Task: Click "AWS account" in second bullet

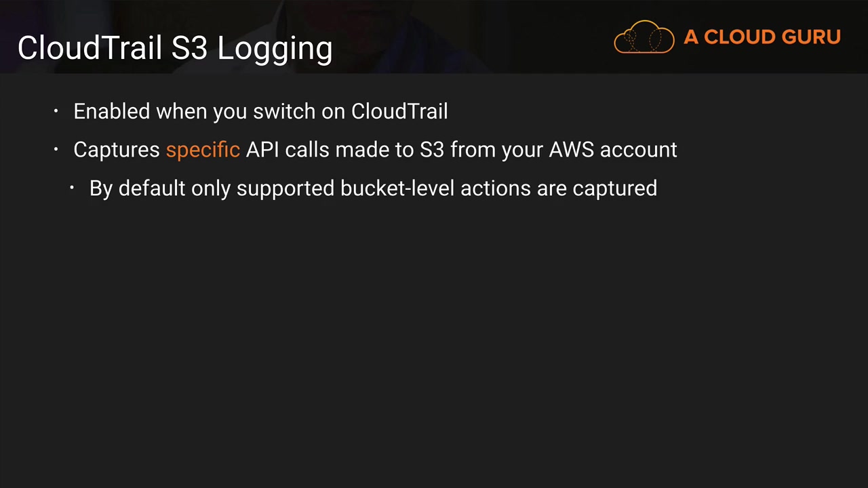Action: pos(612,150)
